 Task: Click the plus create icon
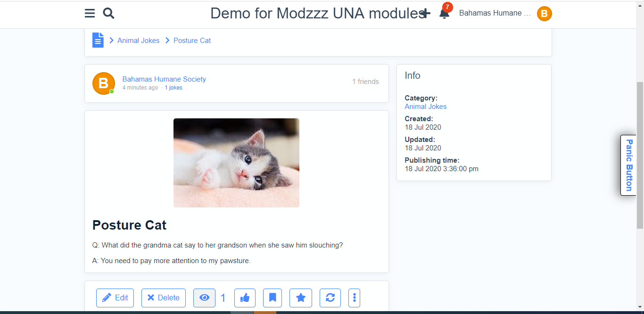[425, 13]
